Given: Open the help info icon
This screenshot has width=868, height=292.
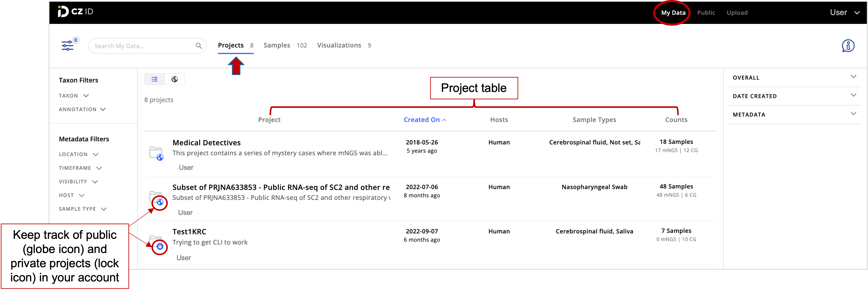Looking at the screenshot, I should point(848,45).
